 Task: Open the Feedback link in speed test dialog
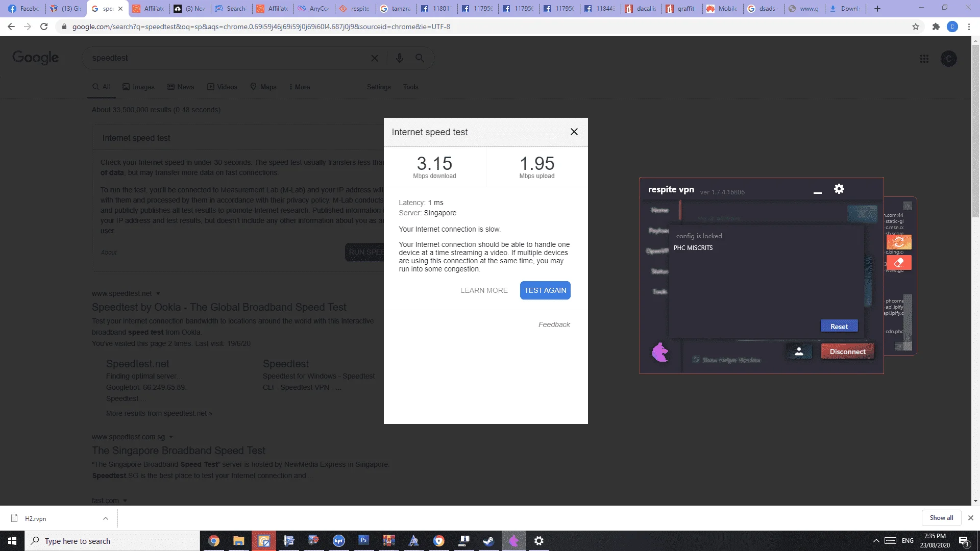554,324
